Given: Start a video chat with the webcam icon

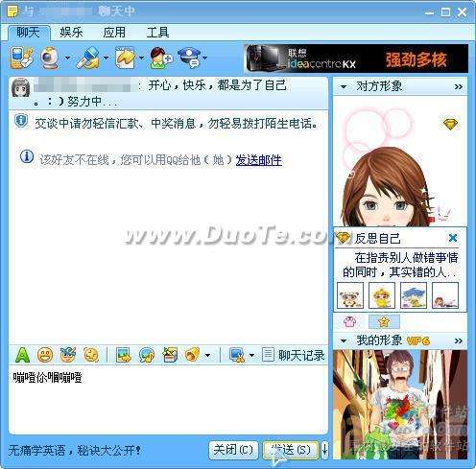Looking at the screenshot, I should (x=49, y=59).
